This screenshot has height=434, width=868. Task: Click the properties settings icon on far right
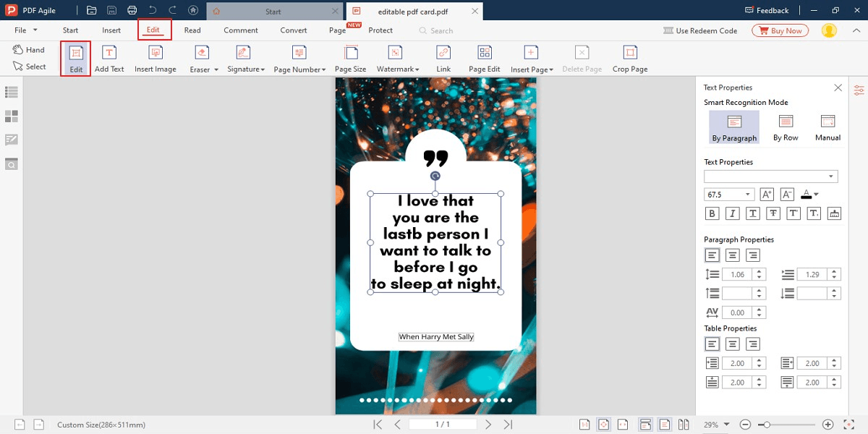coord(859,90)
